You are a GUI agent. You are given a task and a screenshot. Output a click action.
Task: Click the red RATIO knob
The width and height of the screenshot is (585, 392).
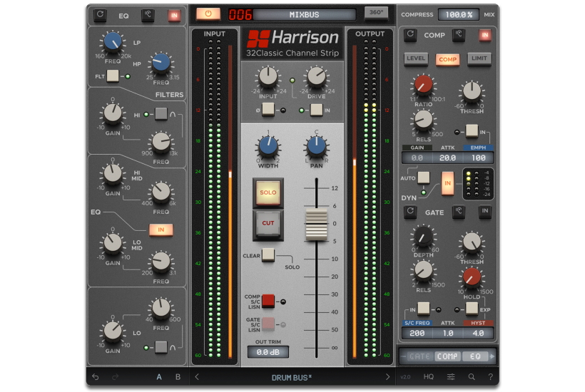pos(424,85)
